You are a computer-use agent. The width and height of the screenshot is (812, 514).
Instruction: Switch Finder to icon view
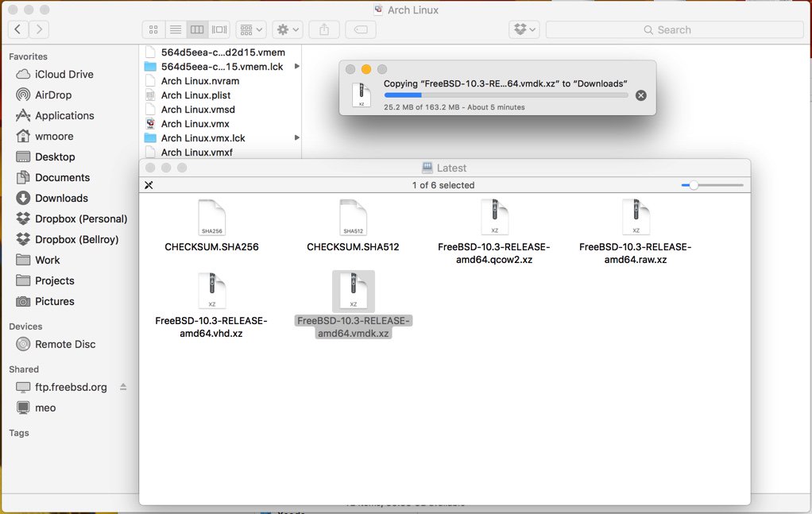(x=153, y=29)
